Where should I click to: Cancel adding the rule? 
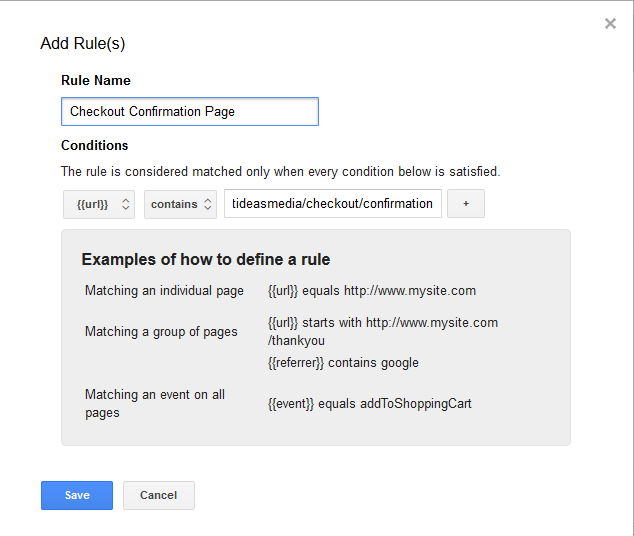coord(159,495)
